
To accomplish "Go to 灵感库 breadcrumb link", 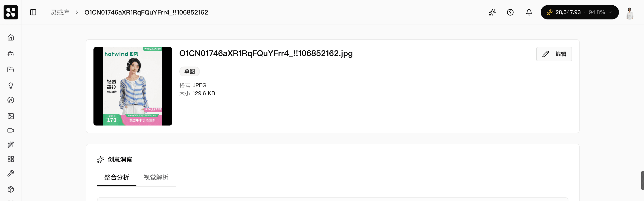I will 60,12.
